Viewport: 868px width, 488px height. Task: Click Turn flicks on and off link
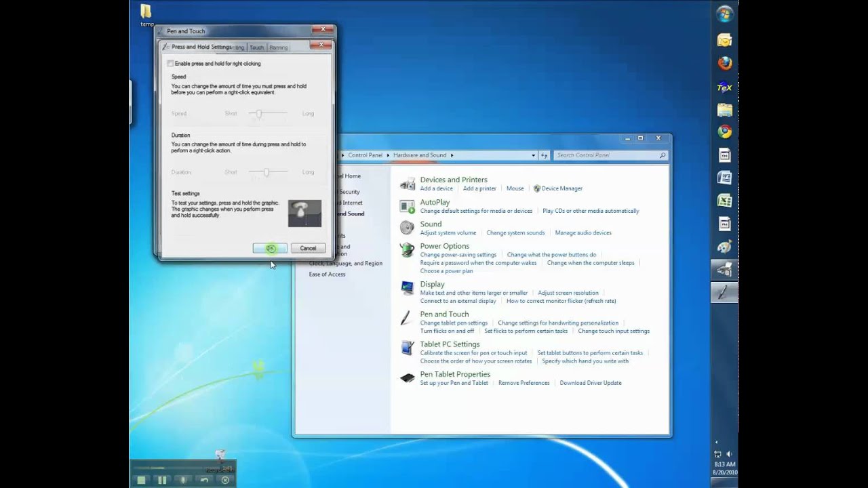(447, 331)
